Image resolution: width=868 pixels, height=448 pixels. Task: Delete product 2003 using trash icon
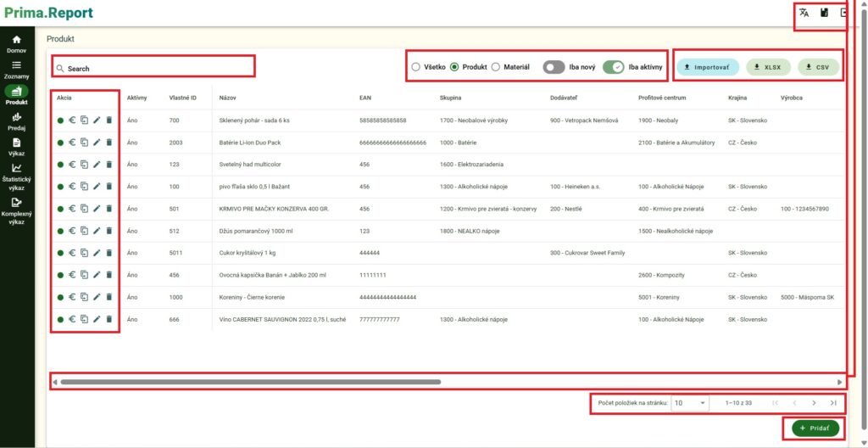point(108,143)
